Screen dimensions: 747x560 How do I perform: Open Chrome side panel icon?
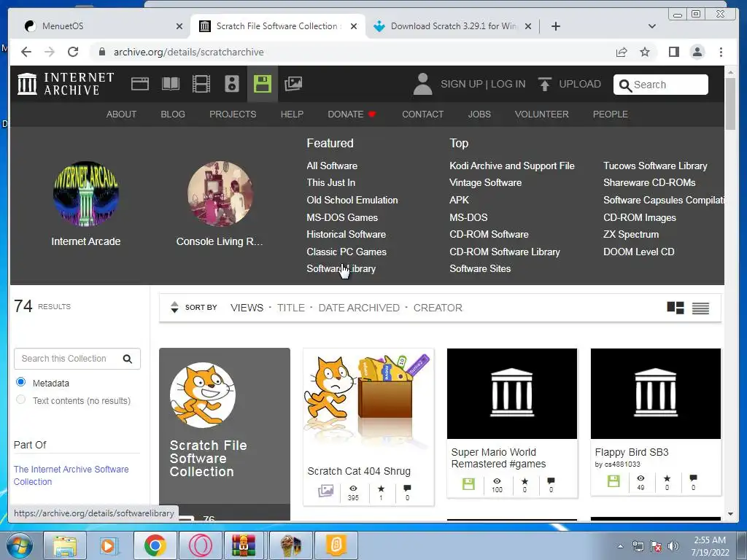673,52
